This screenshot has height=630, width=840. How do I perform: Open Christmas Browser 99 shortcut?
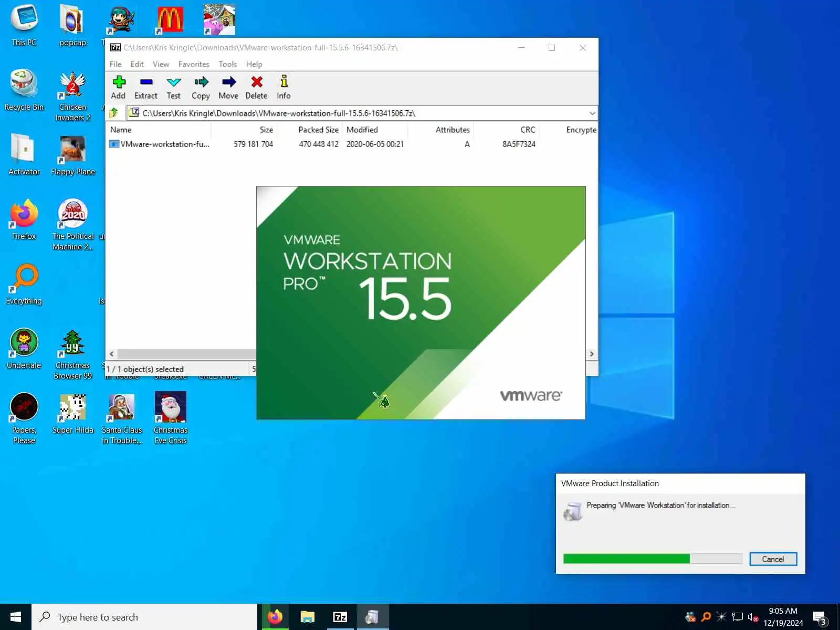72,354
